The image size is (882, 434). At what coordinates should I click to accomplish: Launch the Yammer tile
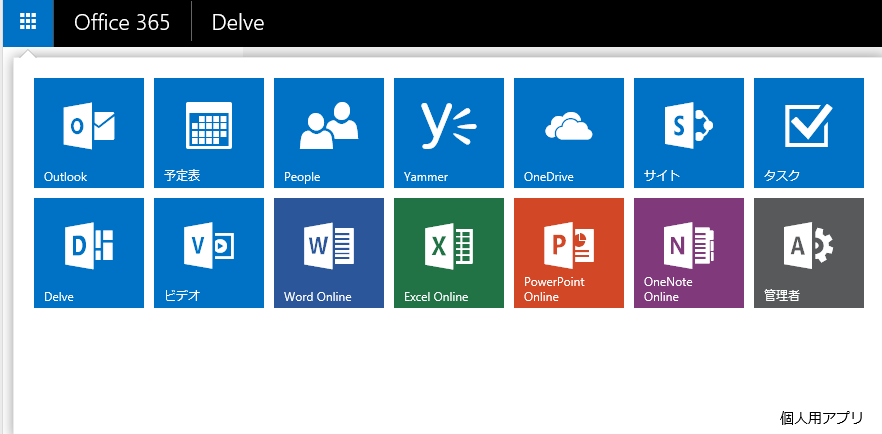tap(449, 133)
